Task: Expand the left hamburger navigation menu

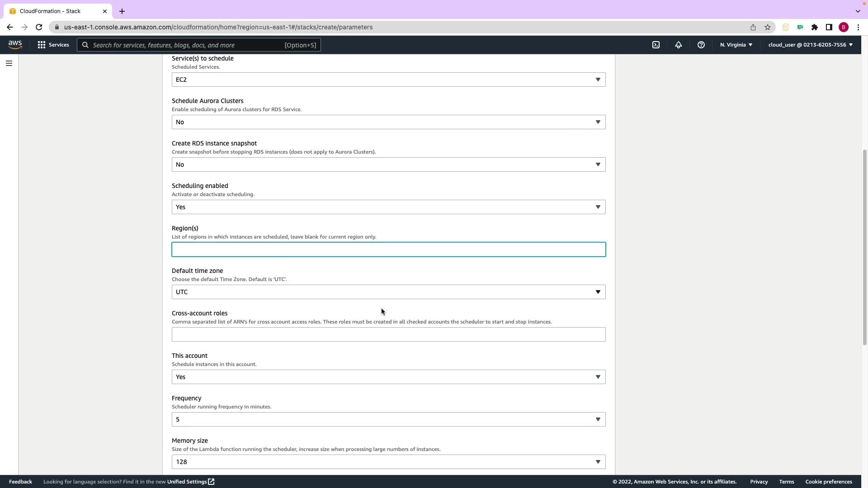Action: click(9, 63)
